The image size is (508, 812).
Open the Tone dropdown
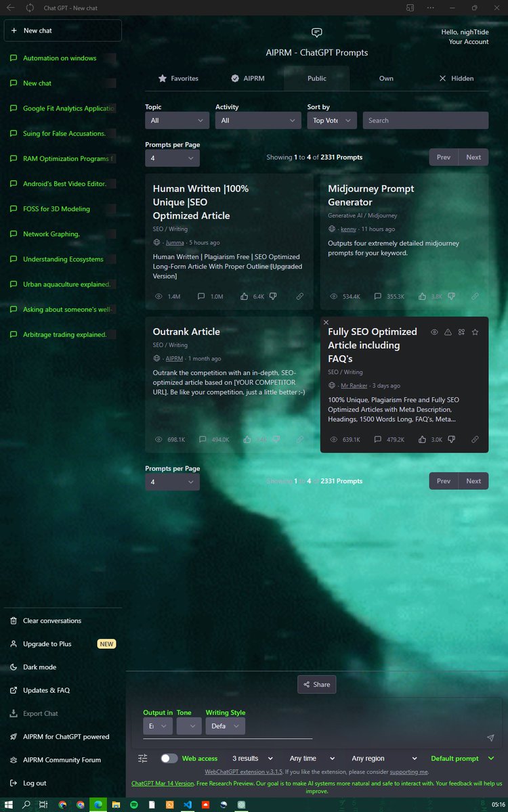tap(190, 726)
